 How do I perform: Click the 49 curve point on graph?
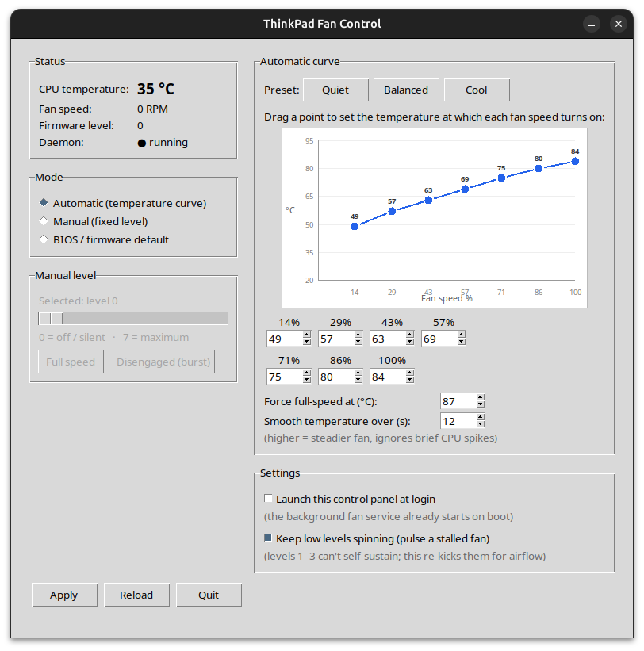point(355,226)
